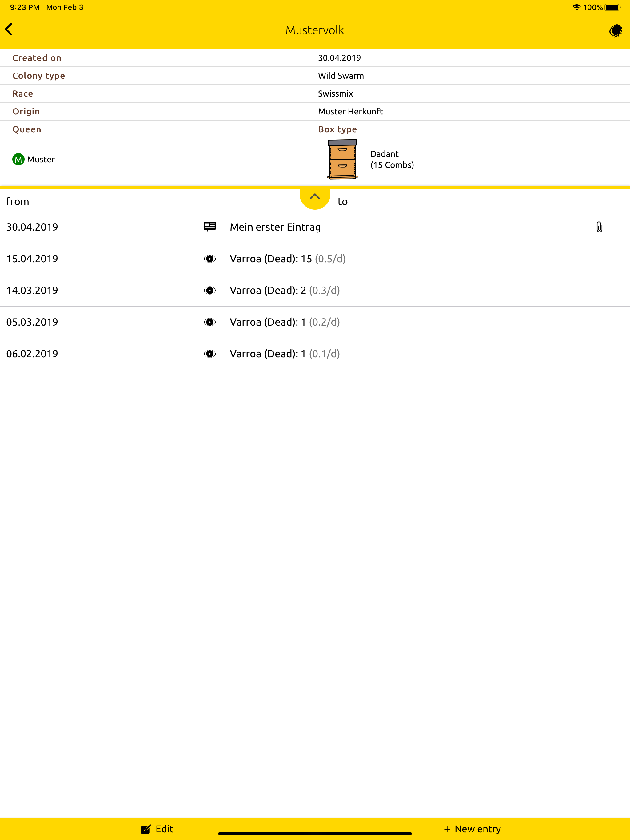
Task: Tap the Created on date 30.04.2019
Action: 339,58
